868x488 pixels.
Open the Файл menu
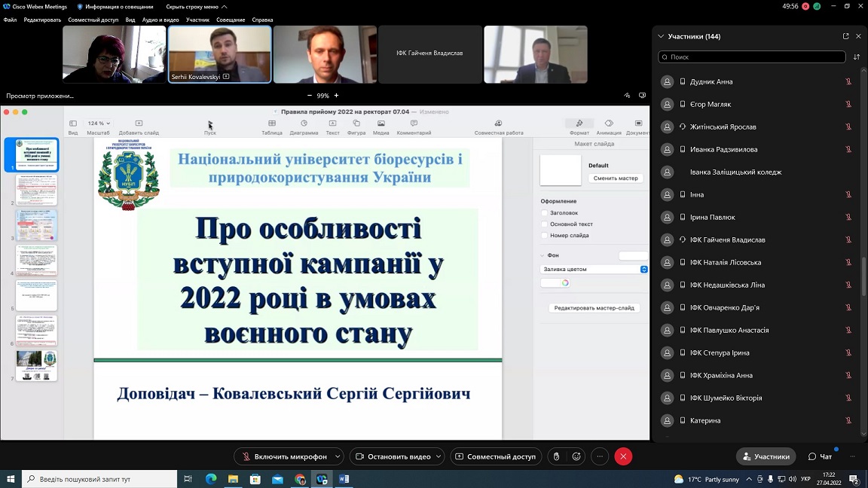coord(10,20)
